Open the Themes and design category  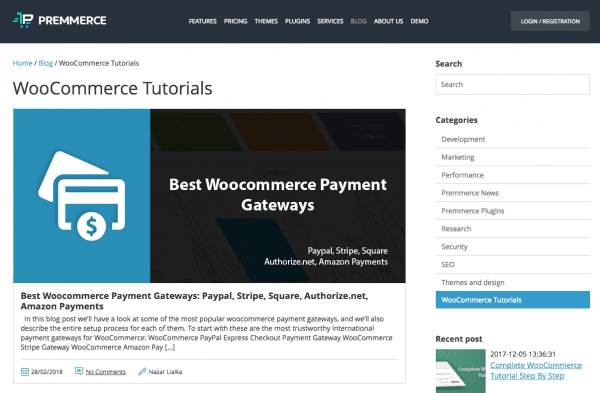point(512,282)
